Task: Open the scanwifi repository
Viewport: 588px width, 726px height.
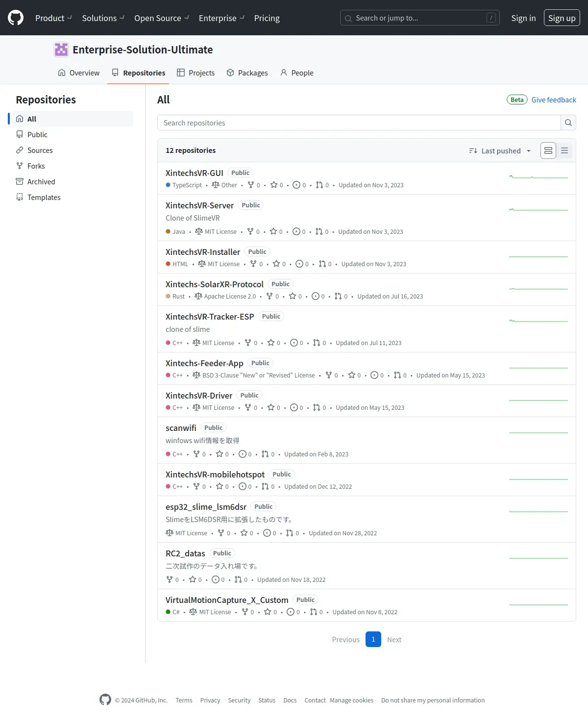Action: [181, 427]
